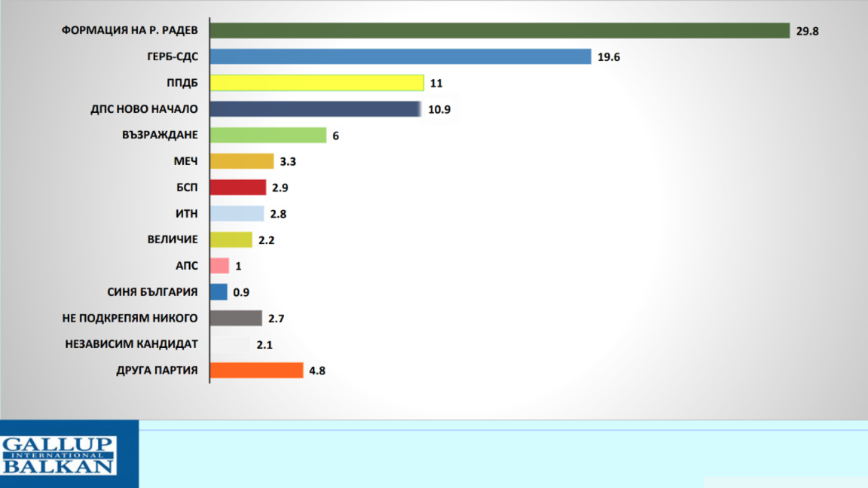This screenshot has width=868, height=488.
Task: Select the olive-yellow ВЕЛИЧИЕ bar
Action: click(x=231, y=239)
